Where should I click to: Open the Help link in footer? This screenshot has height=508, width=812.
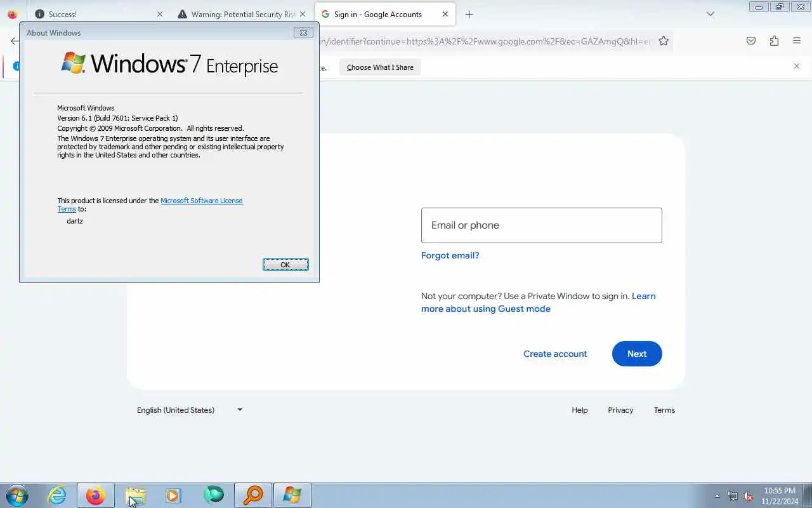pos(579,410)
